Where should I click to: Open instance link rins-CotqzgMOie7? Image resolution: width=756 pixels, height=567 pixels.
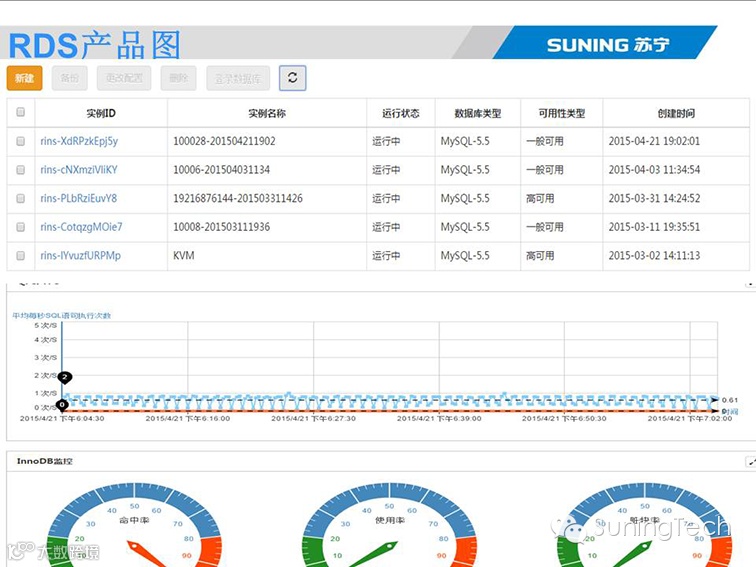click(x=81, y=227)
